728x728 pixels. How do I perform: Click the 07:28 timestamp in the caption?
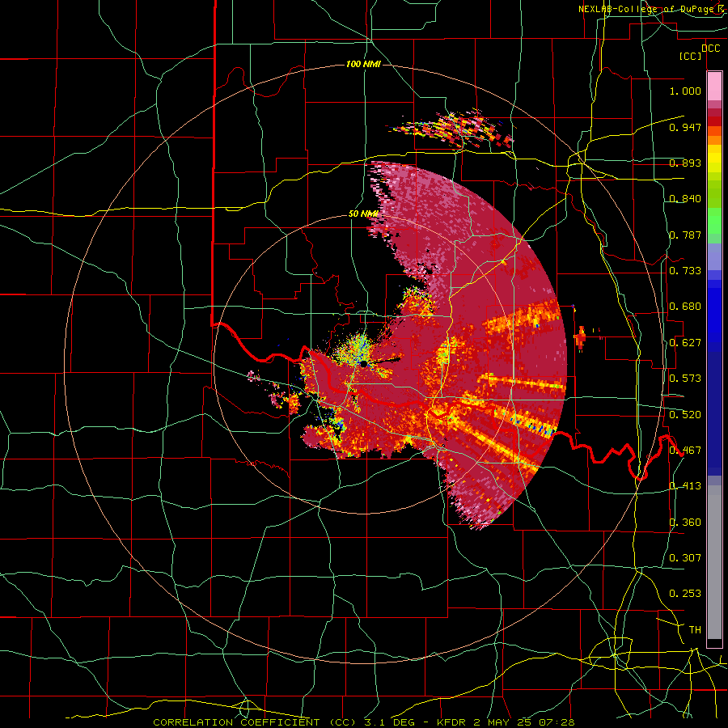(557, 722)
